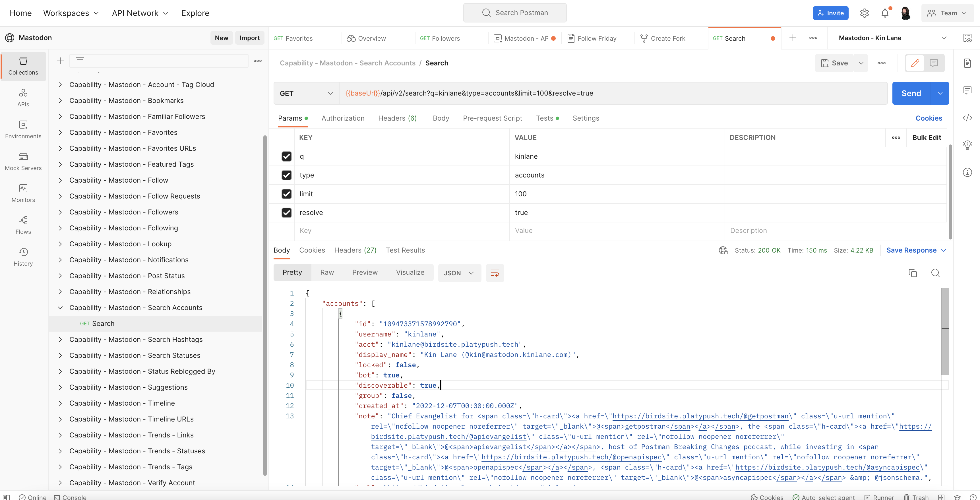Open the History sidebar panel
Viewport: 980px width, 500px height.
23,257
